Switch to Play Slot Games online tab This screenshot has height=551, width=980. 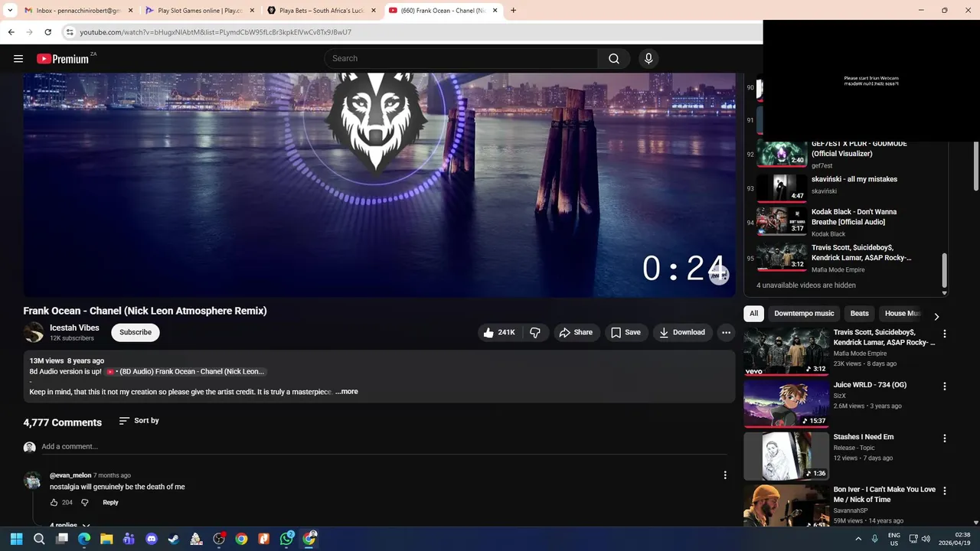click(200, 11)
